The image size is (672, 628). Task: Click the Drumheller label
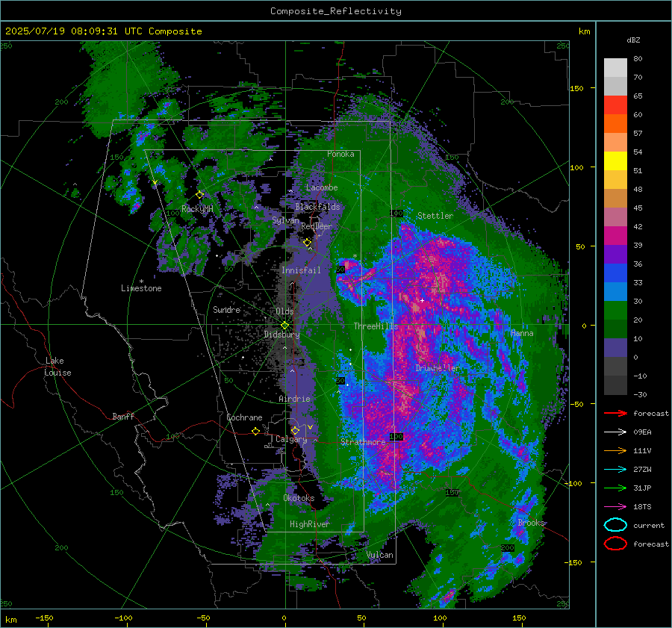438,368
